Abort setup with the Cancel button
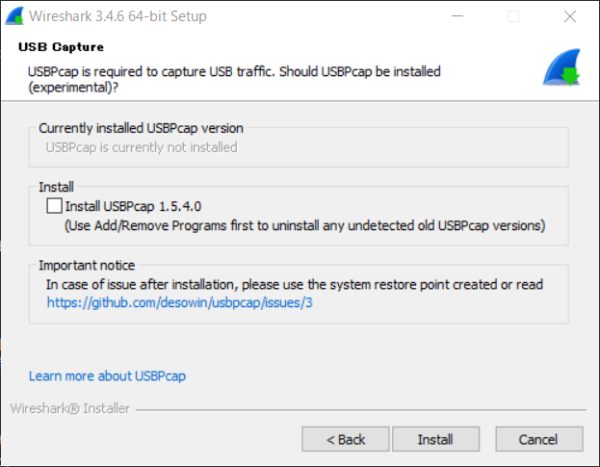The height and width of the screenshot is (467, 600). pos(539,439)
